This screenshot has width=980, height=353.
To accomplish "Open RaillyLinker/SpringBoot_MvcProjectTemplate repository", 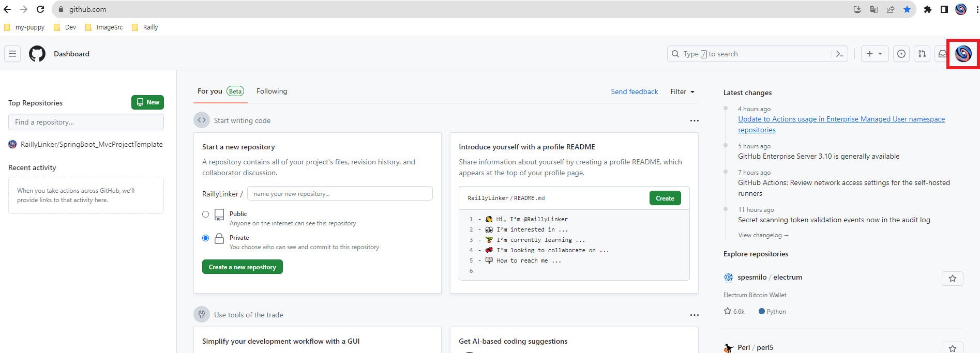I will pyautogui.click(x=92, y=144).
